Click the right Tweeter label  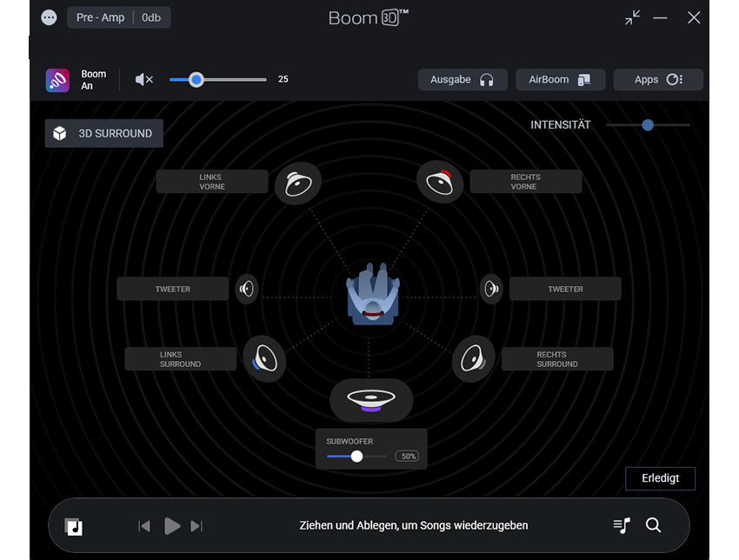click(565, 289)
